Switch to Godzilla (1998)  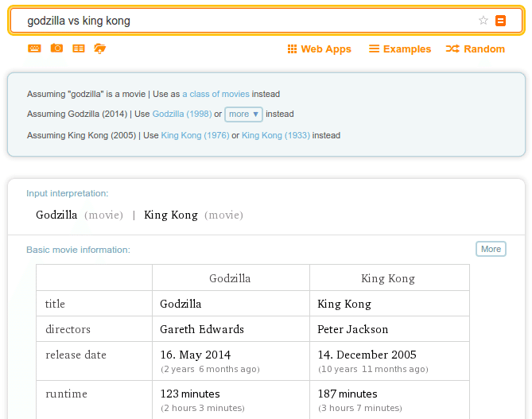click(x=182, y=114)
